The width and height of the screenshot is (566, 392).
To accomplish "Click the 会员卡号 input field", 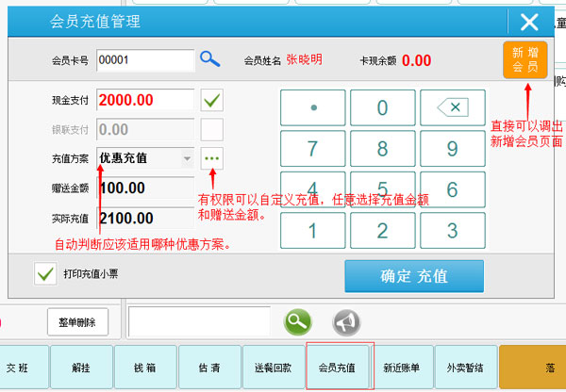I will (143, 59).
